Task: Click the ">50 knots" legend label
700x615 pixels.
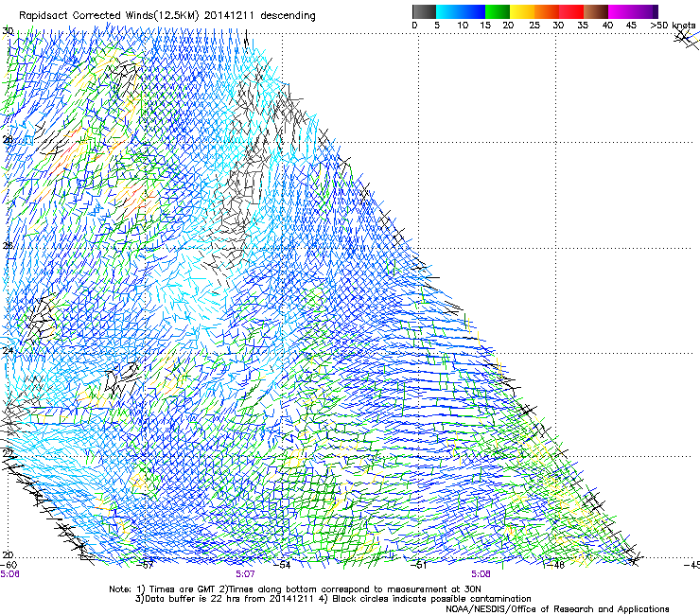Action: point(673,25)
